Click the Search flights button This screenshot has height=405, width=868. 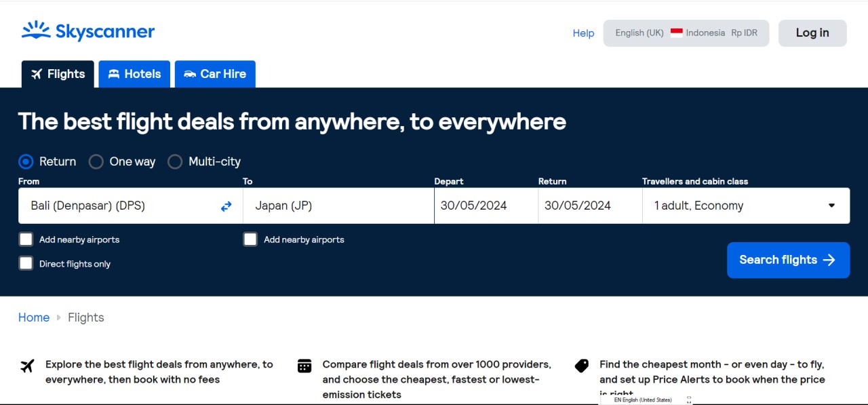coord(788,260)
